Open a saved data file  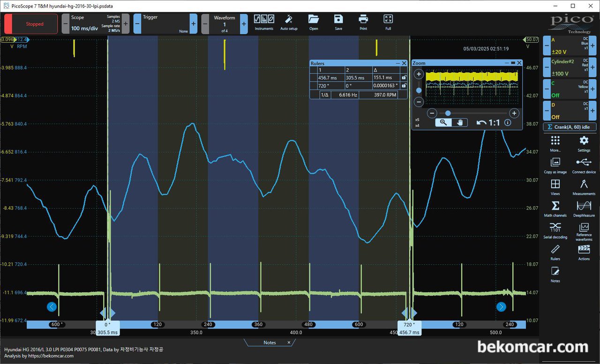pos(314,22)
